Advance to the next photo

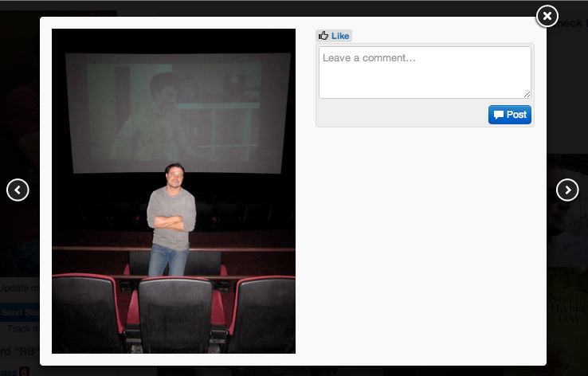point(566,190)
